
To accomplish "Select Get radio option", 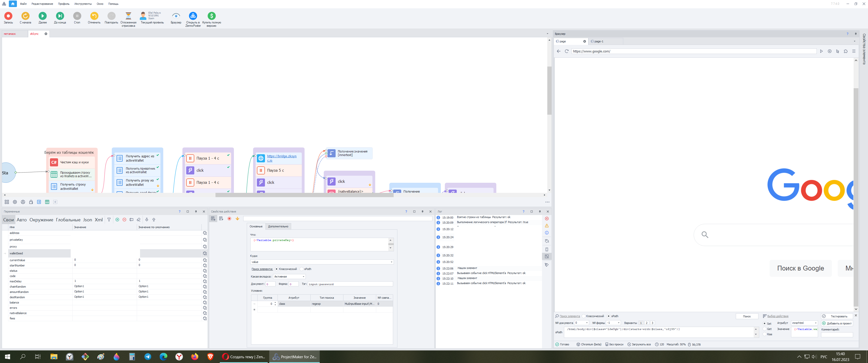I will tap(765, 329).
